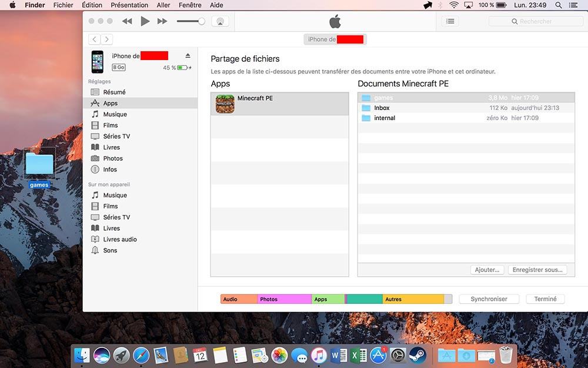
Task: Focus the Rechercher search field
Action: click(x=536, y=21)
